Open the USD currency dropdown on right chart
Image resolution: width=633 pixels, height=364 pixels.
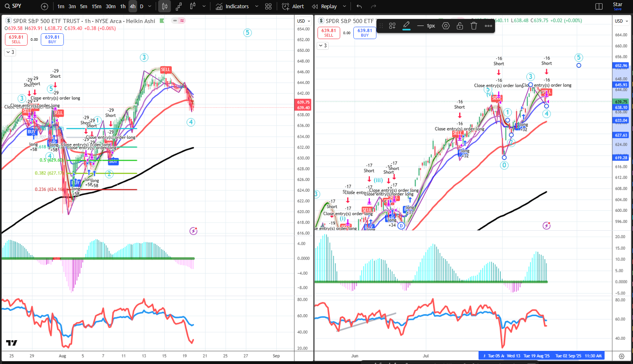[621, 21]
